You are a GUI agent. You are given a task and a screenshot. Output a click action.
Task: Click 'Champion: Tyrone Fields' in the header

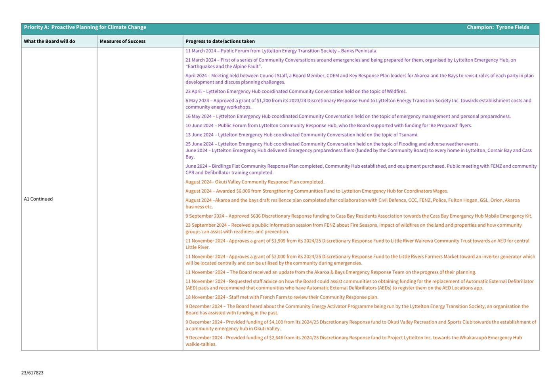[x=497, y=27]
